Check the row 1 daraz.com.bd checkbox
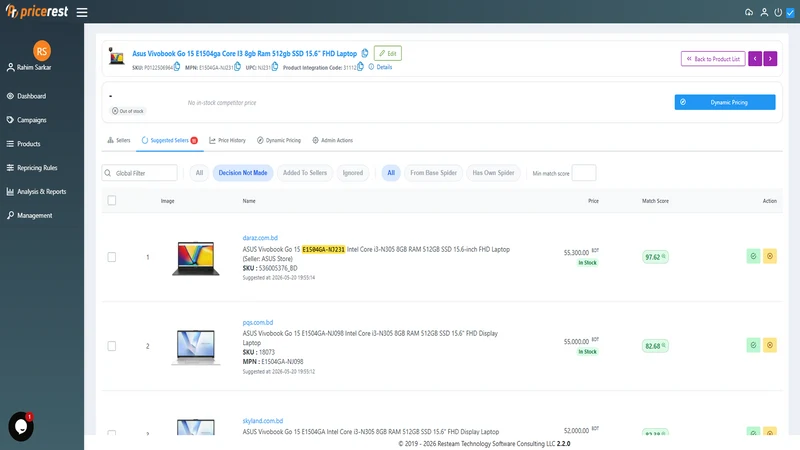800x450 pixels. coord(112,257)
